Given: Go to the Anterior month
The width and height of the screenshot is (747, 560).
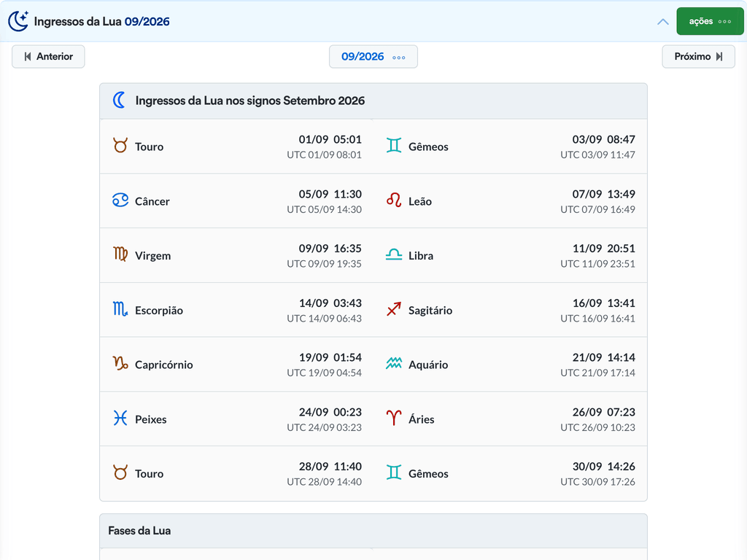Looking at the screenshot, I should click(x=48, y=57).
